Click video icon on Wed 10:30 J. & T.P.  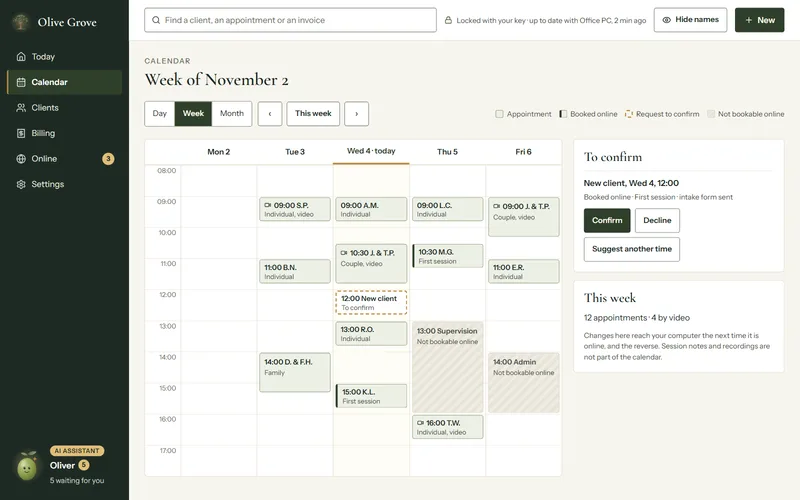(x=344, y=253)
